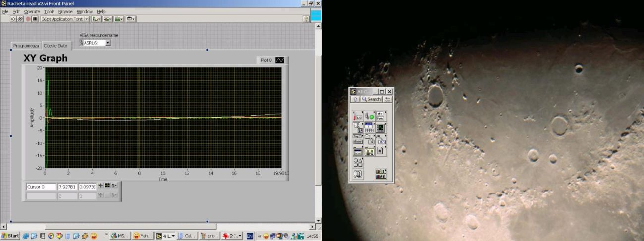Click the Pause toolbar button
The height and width of the screenshot is (241, 644).
point(35,19)
